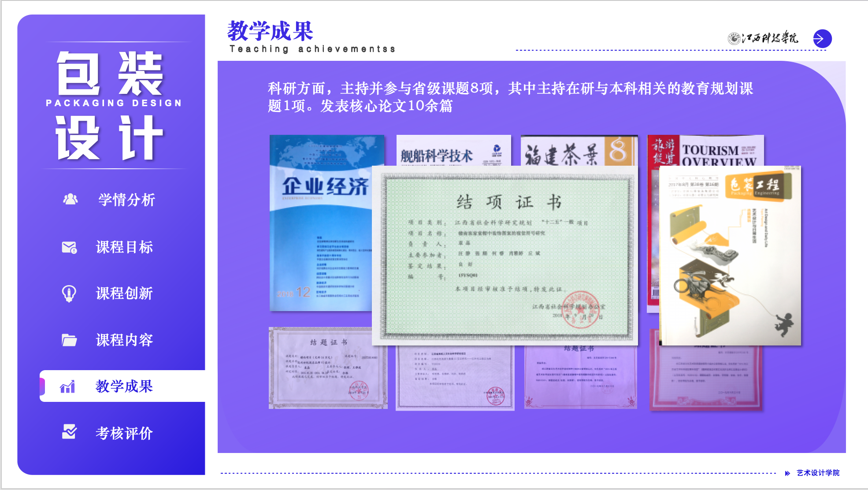
Task: Click the 包装工程 journal cover image
Action: (730, 256)
